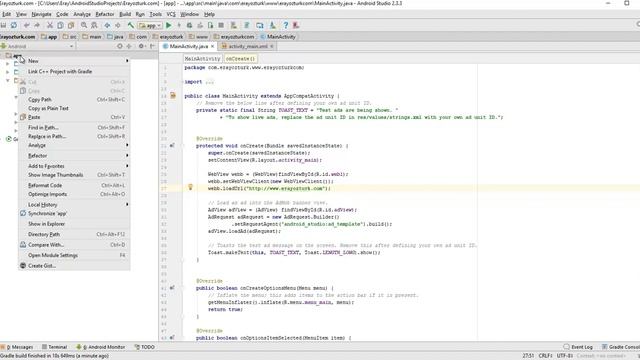
Task: Click the lightbulb intention icon in gutter
Action: (x=190, y=187)
